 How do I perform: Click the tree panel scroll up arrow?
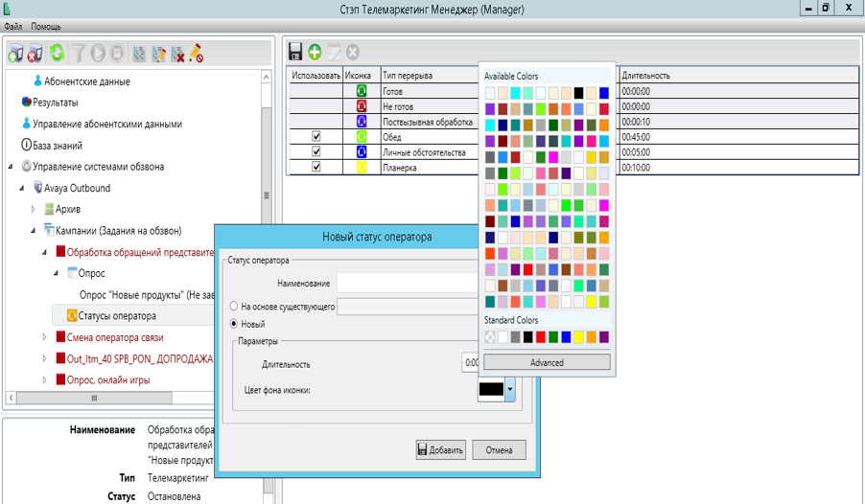(266, 78)
